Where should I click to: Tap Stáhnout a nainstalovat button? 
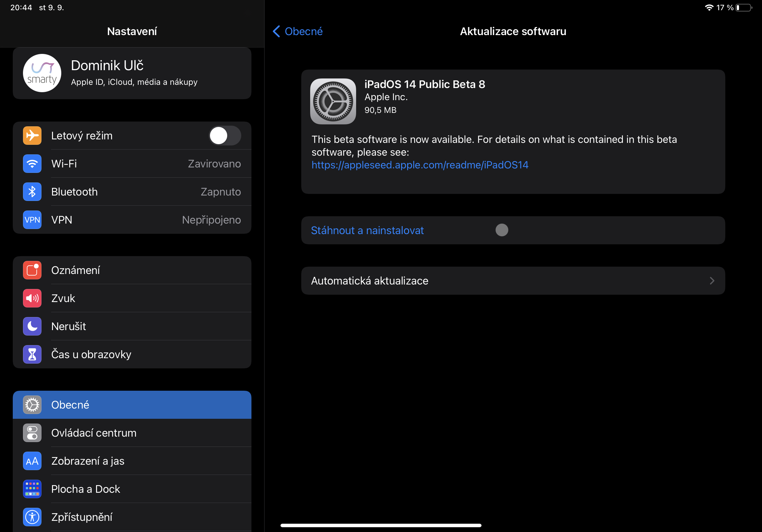[x=367, y=231]
